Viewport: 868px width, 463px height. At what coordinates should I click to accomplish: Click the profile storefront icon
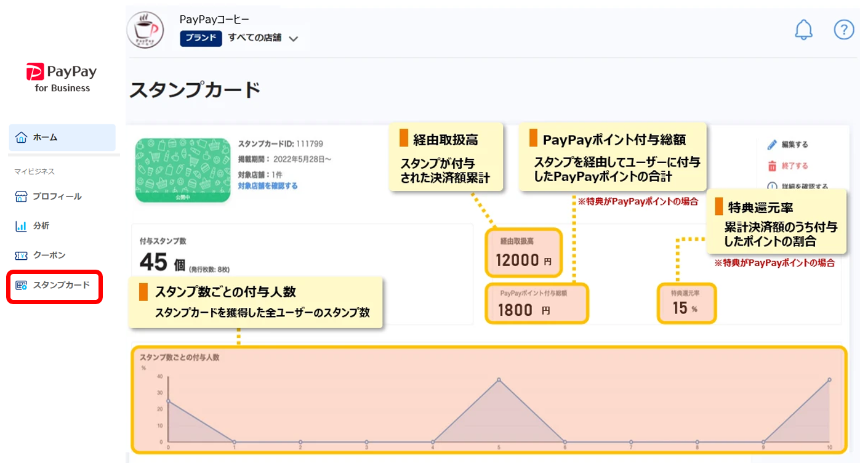click(x=22, y=197)
